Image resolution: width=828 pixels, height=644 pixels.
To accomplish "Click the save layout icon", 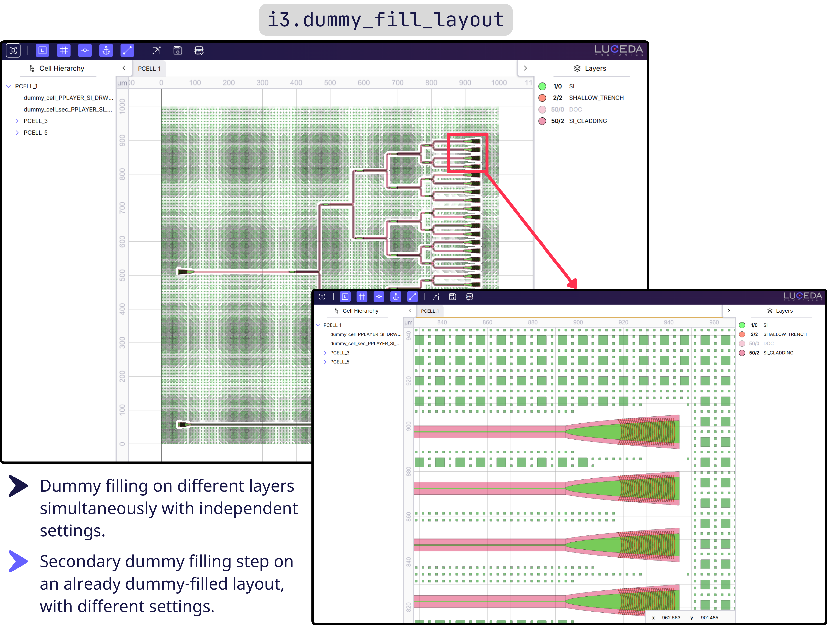I will click(x=177, y=50).
